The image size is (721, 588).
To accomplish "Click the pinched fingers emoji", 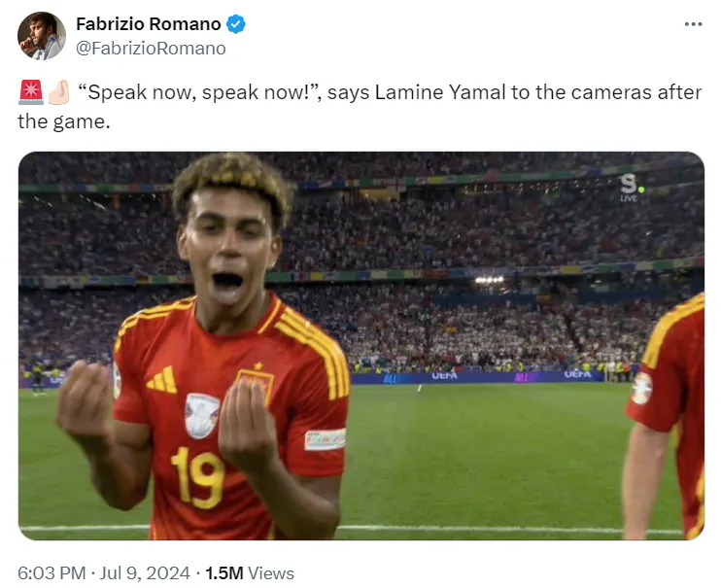I will [x=58, y=92].
